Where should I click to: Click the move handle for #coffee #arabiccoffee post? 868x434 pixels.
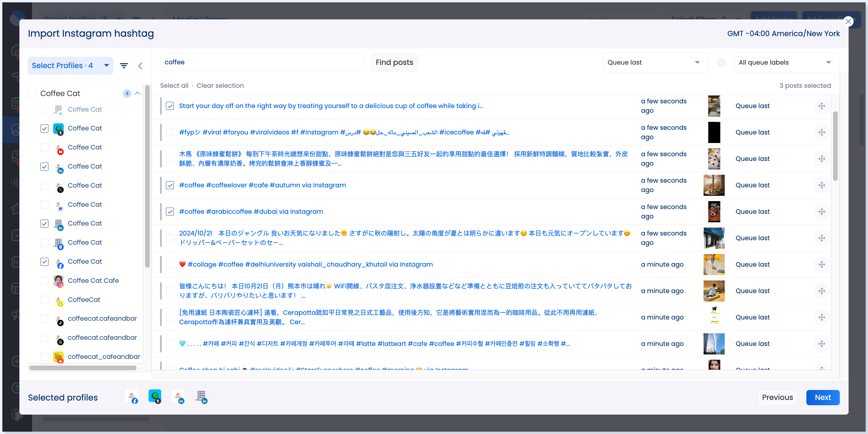[822, 212]
